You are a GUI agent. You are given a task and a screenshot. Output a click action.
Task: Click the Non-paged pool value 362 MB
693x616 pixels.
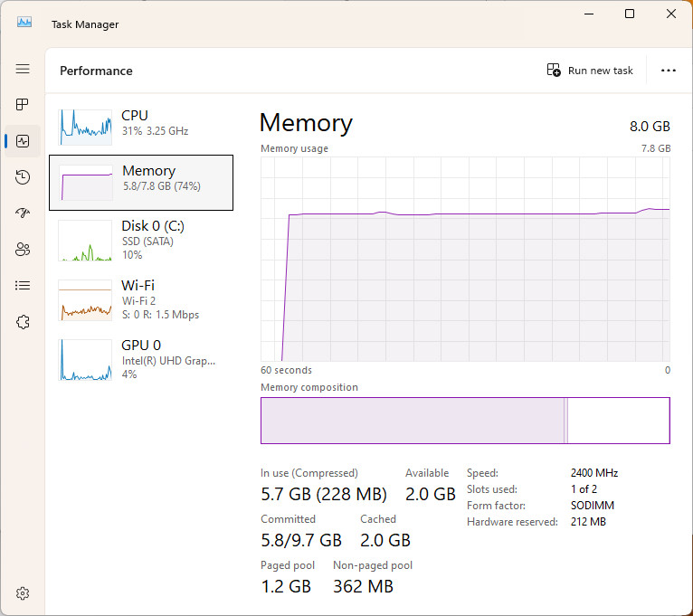point(363,586)
